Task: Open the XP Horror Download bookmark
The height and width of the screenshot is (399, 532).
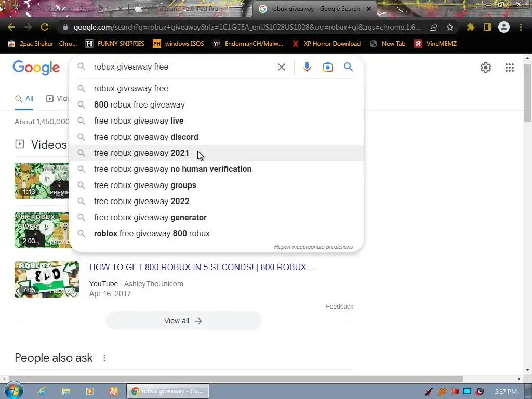Action: [326, 44]
